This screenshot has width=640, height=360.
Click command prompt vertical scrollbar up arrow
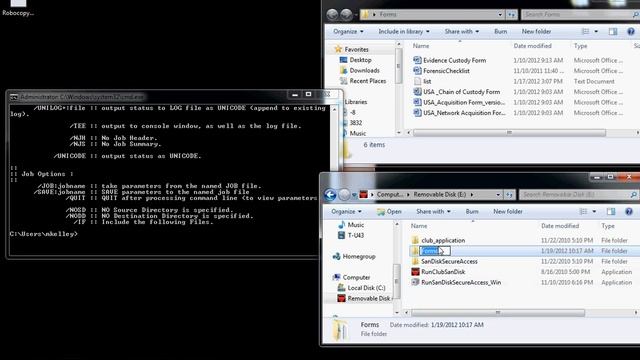point(335,109)
